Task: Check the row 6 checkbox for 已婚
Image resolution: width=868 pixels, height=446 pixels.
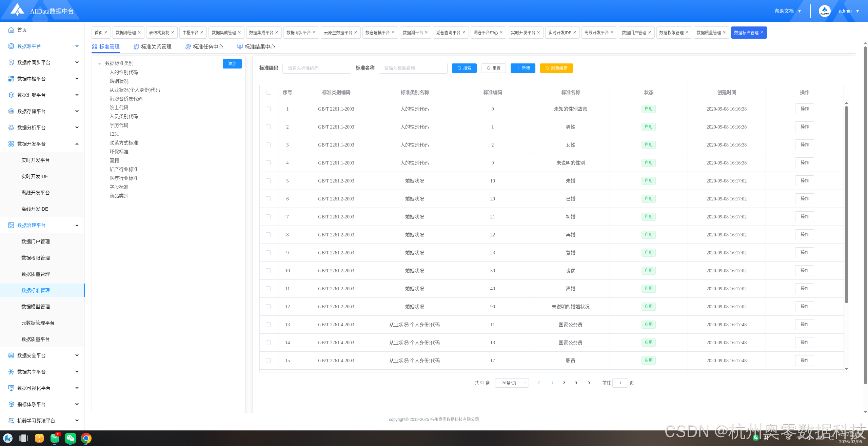Action: pos(268,199)
